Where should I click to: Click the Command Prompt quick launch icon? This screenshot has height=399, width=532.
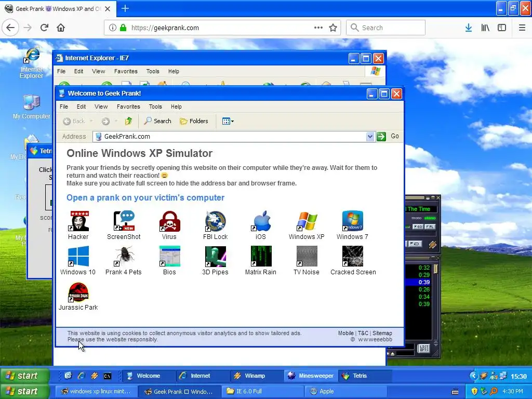click(107, 376)
